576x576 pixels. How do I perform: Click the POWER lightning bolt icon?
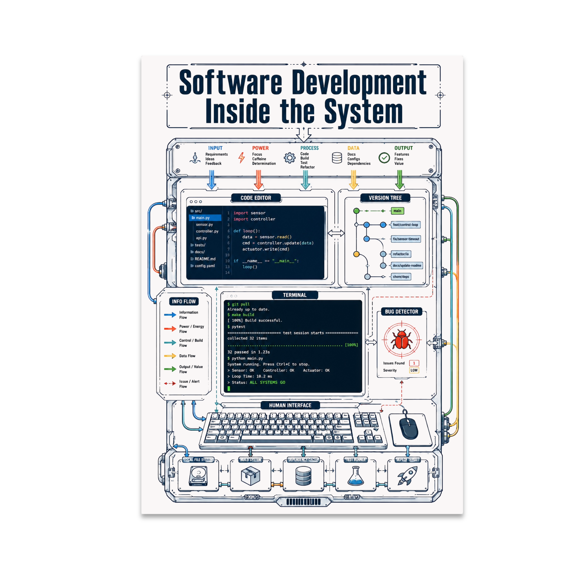[x=241, y=158]
